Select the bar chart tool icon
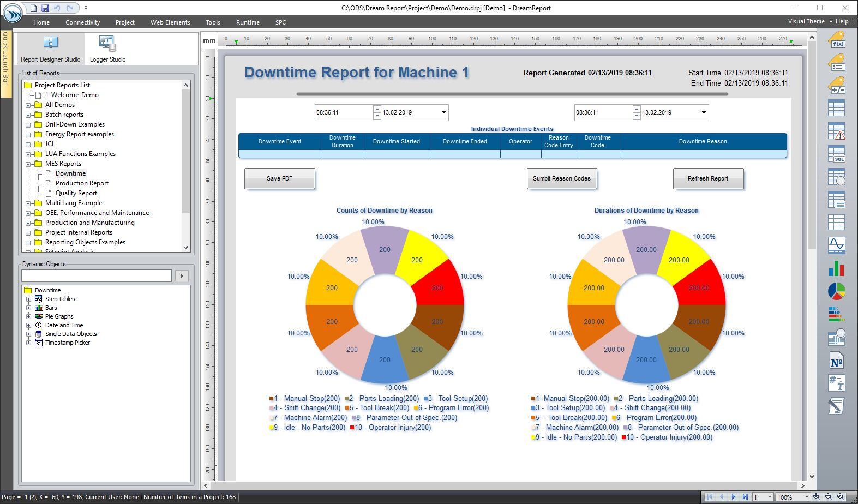Viewport: 858px width, 504px height. coord(836,268)
